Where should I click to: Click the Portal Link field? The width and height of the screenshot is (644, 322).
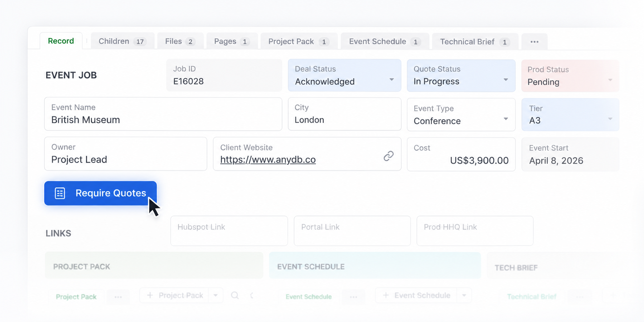352,231
